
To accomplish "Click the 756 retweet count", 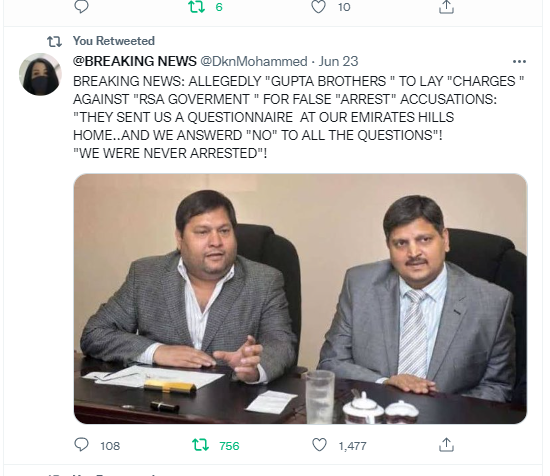I will [x=229, y=446].
